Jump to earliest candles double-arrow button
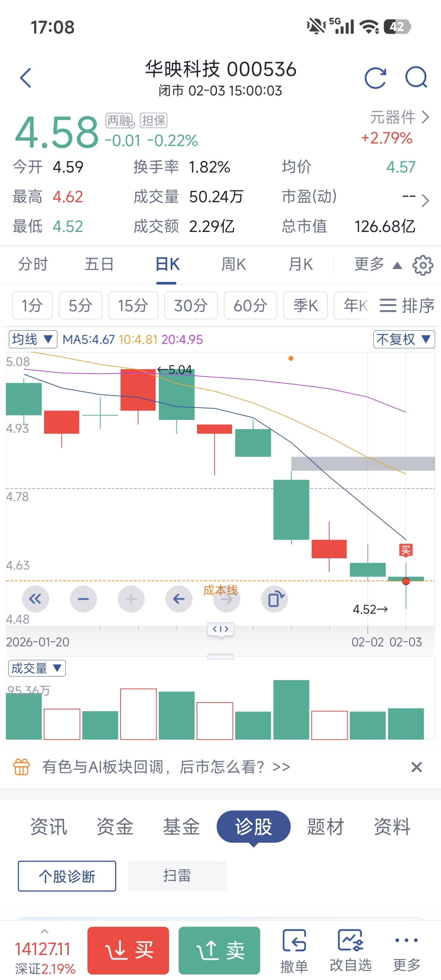Image resolution: width=441 pixels, height=980 pixels. 35,599
